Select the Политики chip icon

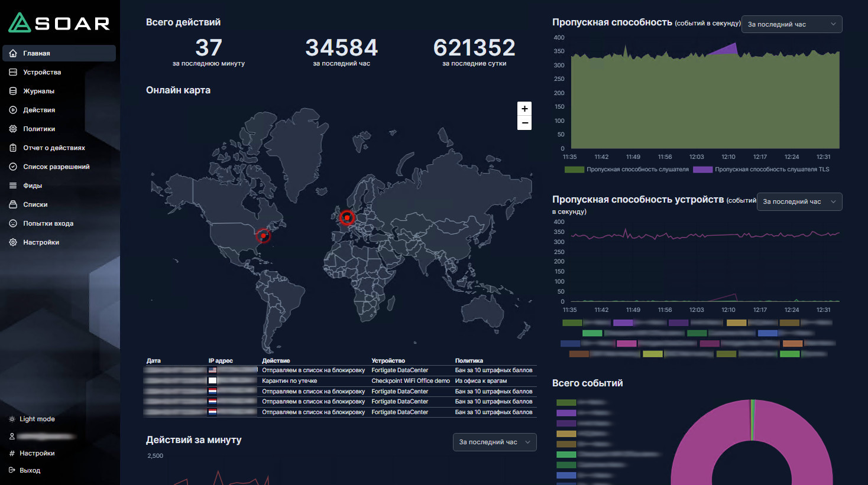pyautogui.click(x=13, y=129)
